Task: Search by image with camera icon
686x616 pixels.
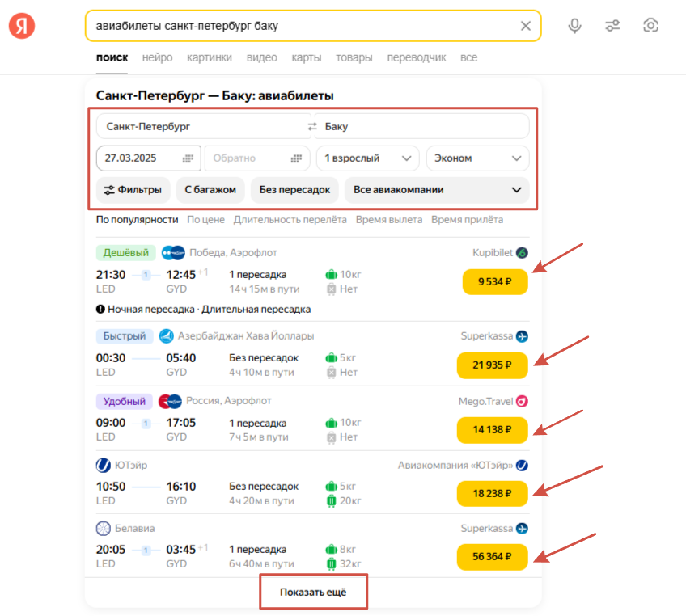Action: 650,26
